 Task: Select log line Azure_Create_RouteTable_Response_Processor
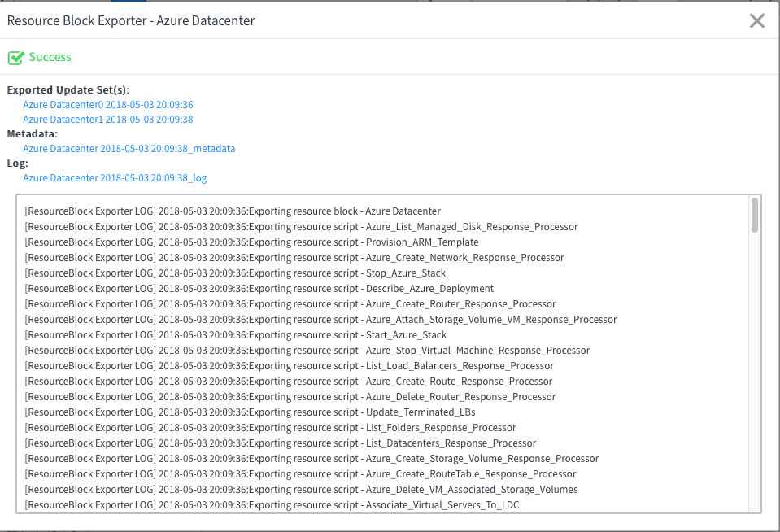click(x=300, y=473)
